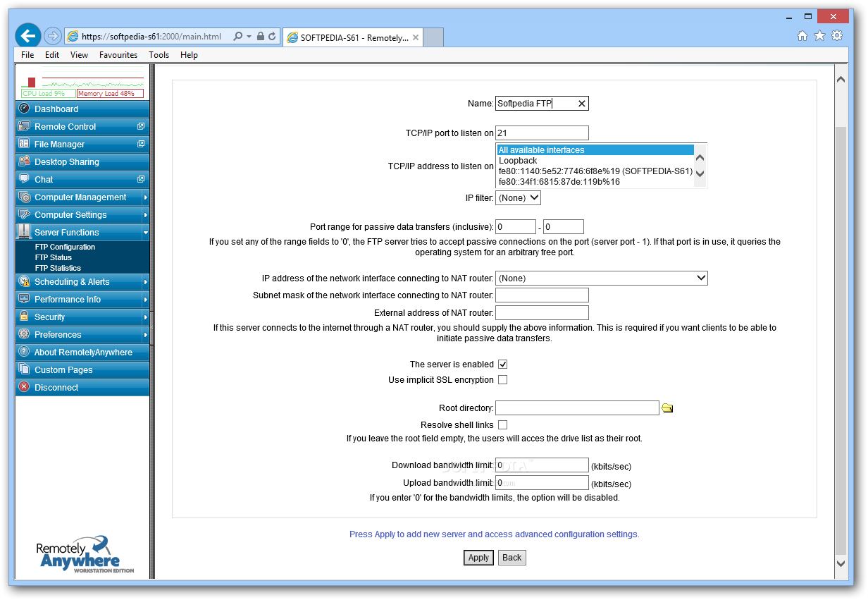Enable 'Use implicit SSL encryption' checkbox
Image resolution: width=868 pixels, height=600 pixels.
pos(502,379)
